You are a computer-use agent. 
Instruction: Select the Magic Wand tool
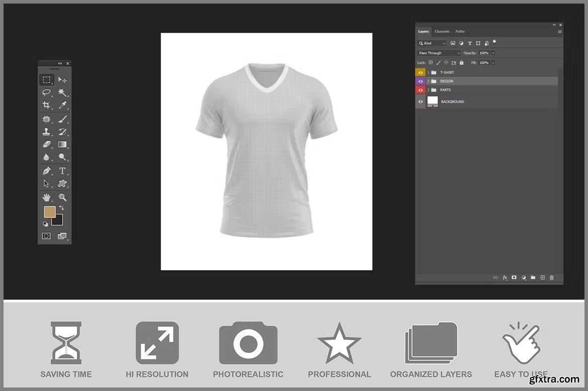pyautogui.click(x=62, y=93)
